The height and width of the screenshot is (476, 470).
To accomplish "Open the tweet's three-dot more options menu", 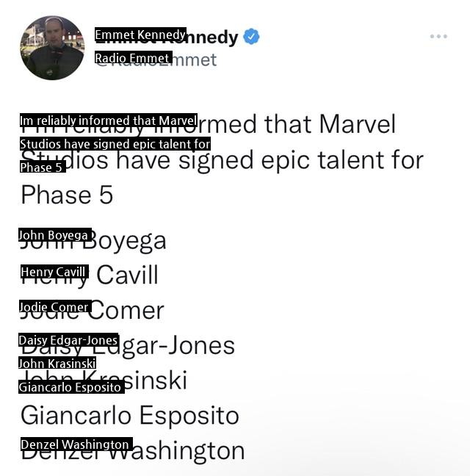I will (438, 37).
